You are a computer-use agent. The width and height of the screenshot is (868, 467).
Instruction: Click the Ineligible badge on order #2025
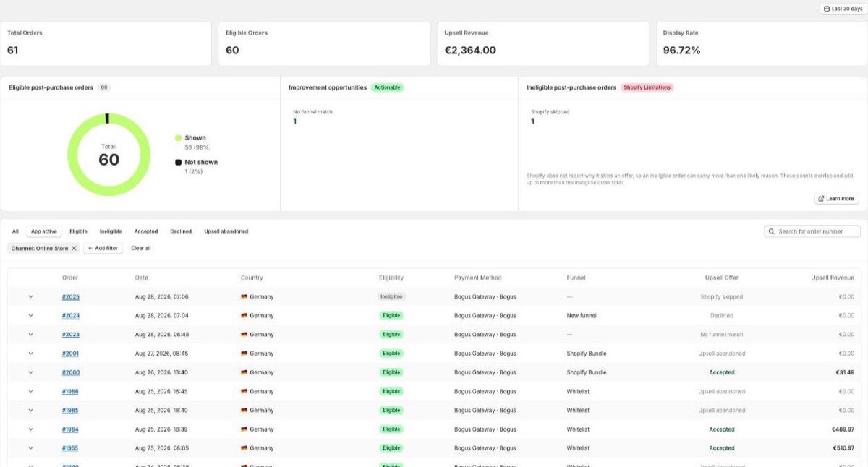coord(391,296)
